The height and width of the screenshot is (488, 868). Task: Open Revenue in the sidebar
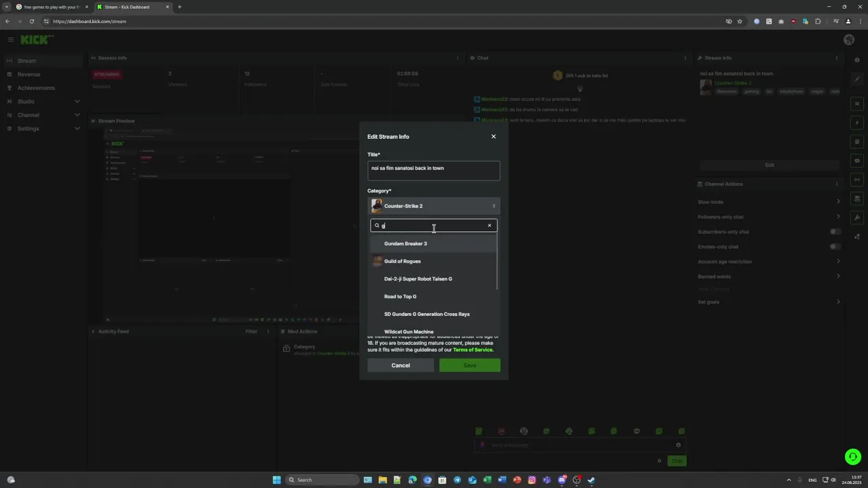point(43,75)
